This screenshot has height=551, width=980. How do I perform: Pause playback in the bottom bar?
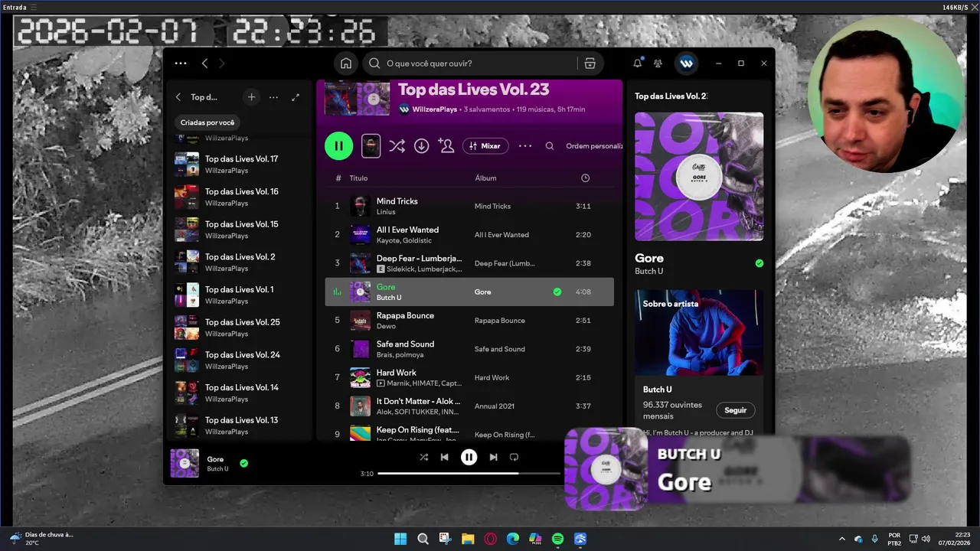pyautogui.click(x=469, y=457)
